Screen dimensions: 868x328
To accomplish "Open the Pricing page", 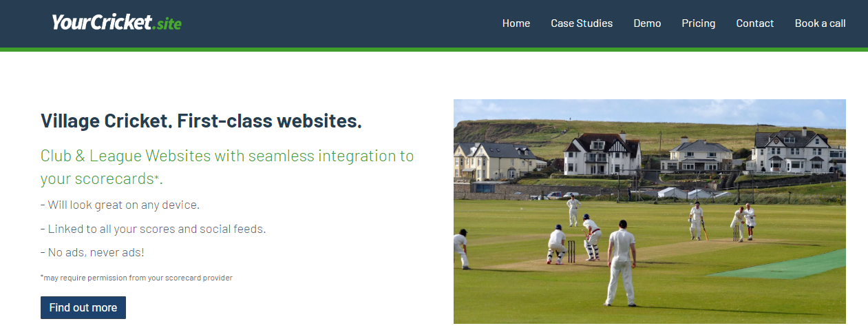I will pyautogui.click(x=698, y=23).
